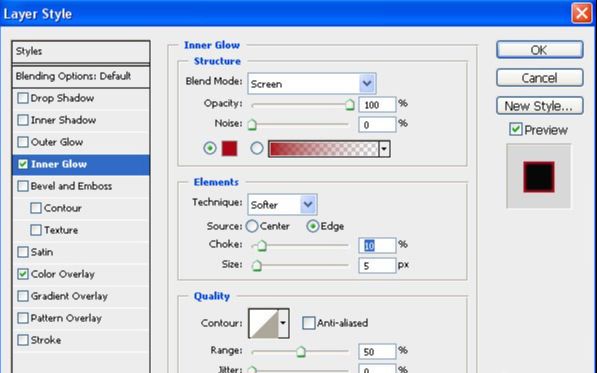Uncheck the Inner Glow checkbox
Screen dimensions: 597x373
click(x=23, y=164)
